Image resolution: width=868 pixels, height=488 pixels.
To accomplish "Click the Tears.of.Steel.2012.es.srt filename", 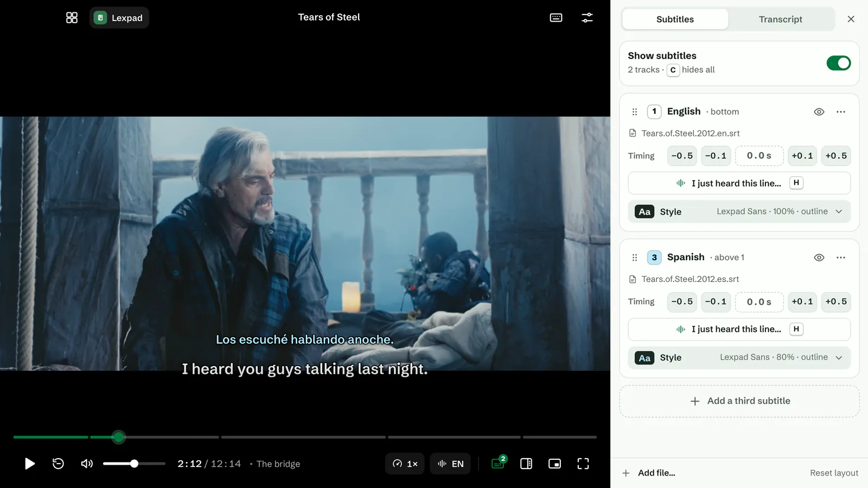I will pos(690,279).
